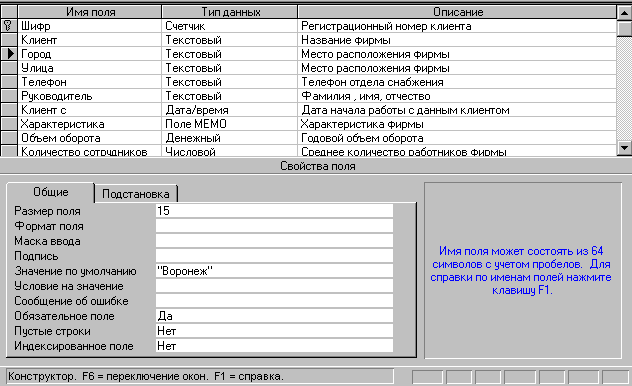Select the row with the primary key icon for Шифр
Viewport: 632px width, 386px height.
tap(9, 26)
